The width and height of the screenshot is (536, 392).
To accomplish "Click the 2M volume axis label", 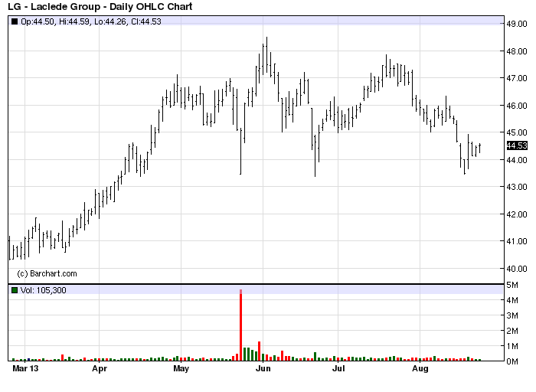I will [512, 331].
